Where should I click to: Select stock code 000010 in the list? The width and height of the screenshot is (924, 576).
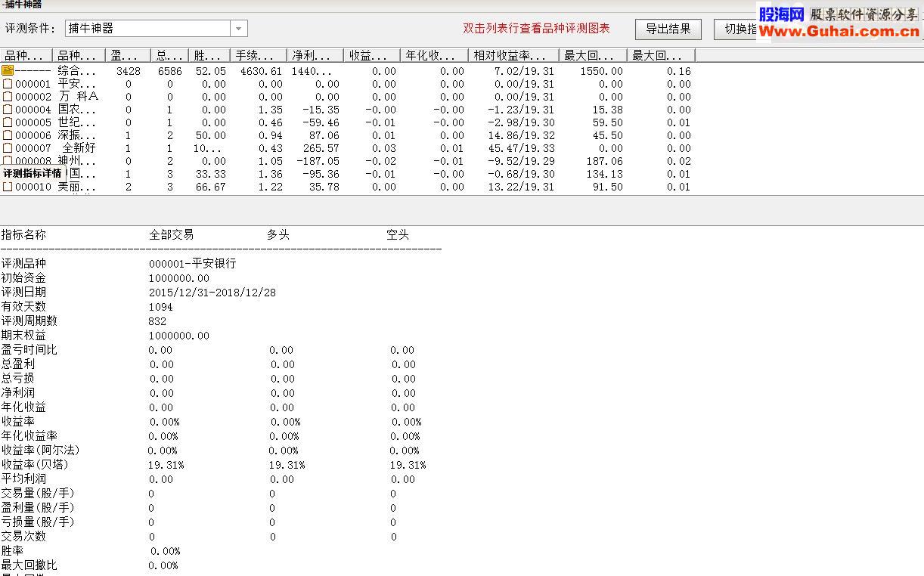pos(33,187)
